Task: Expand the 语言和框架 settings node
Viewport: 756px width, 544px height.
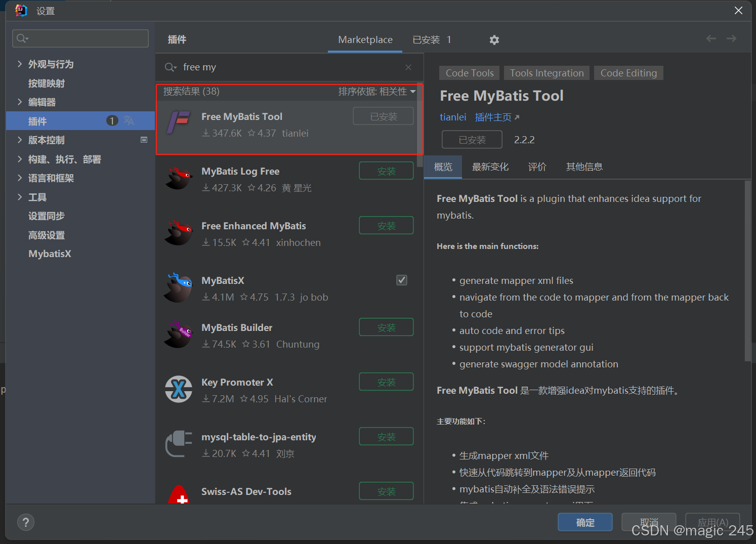Action: point(20,178)
